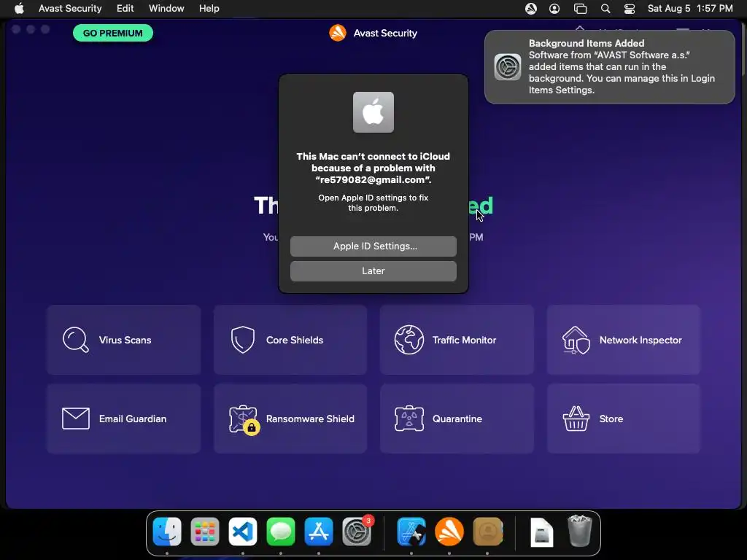Click the GO PREMIUM button
747x560 pixels.
[x=113, y=33]
